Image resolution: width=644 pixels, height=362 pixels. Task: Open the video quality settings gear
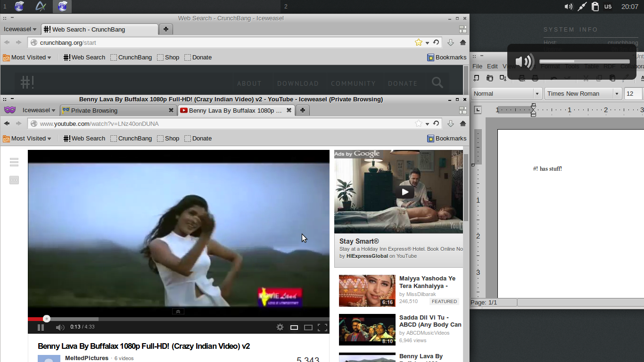(x=280, y=327)
